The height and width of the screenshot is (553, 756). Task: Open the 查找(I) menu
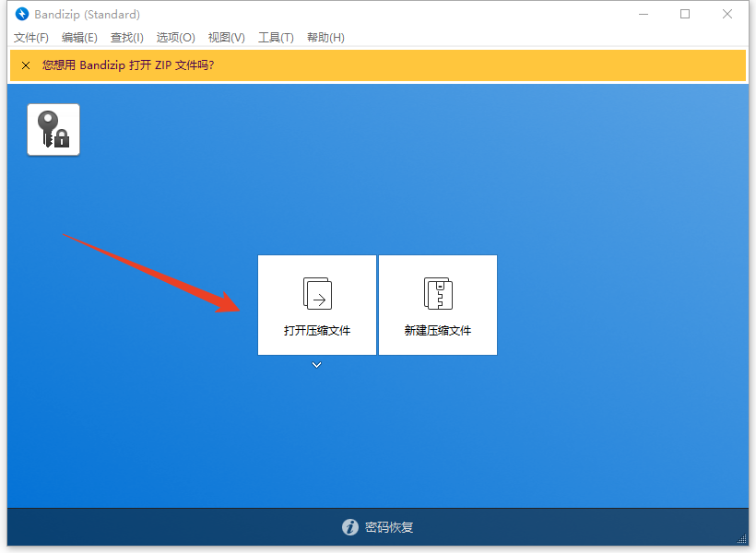pyautogui.click(x=127, y=38)
